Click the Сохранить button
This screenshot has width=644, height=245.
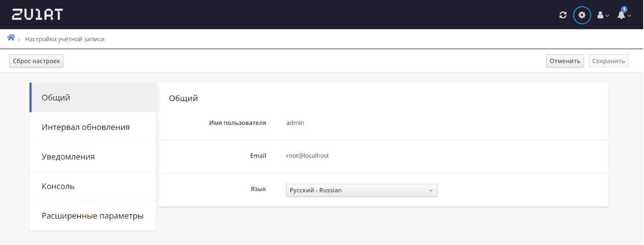tap(608, 61)
